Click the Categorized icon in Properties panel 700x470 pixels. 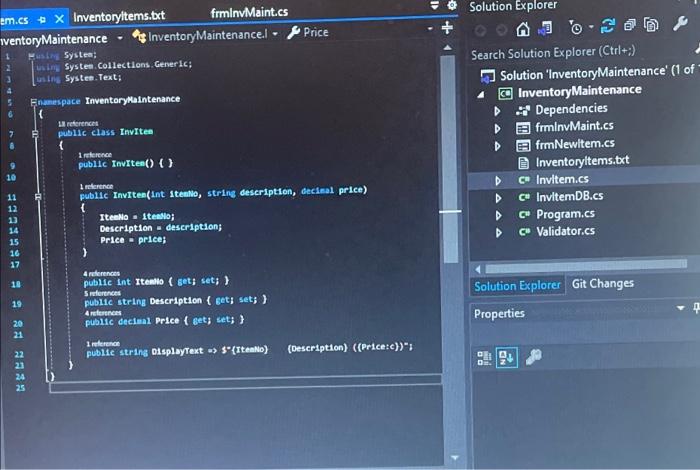[x=484, y=358]
